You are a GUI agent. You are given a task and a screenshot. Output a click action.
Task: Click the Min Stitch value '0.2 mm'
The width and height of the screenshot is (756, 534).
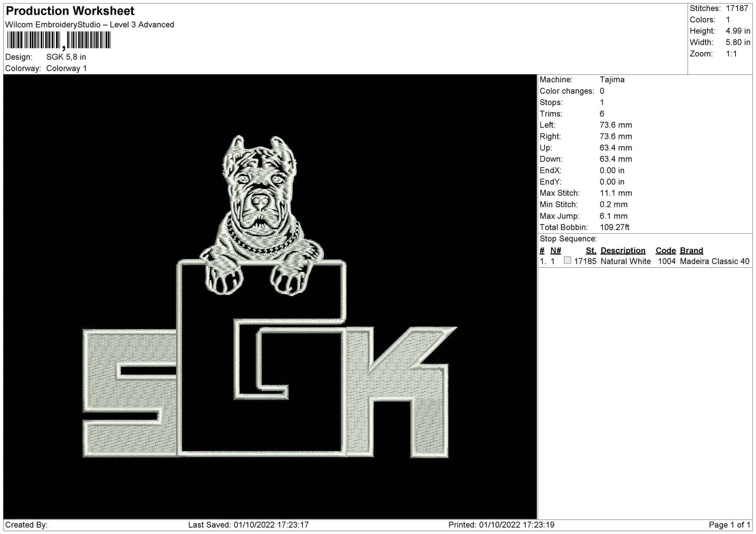tap(614, 204)
